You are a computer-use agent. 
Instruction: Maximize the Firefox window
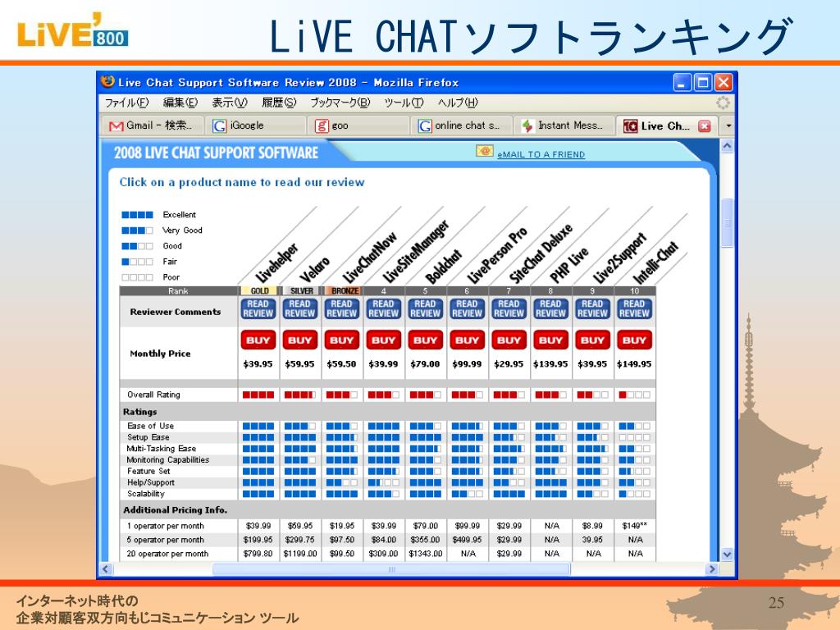tap(703, 83)
